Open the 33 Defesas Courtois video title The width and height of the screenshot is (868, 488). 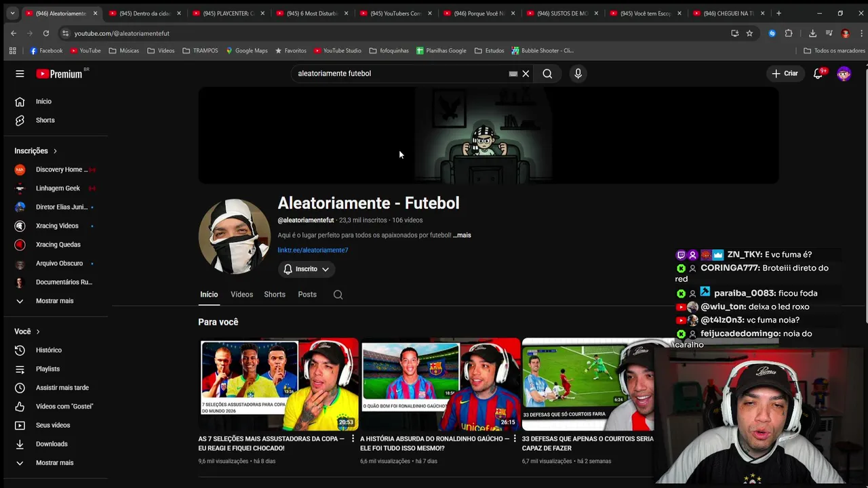[x=588, y=443]
